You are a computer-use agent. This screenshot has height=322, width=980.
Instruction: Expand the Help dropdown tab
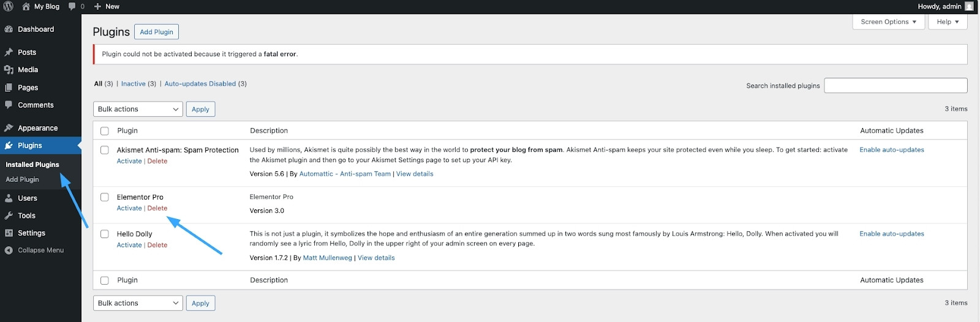948,22
